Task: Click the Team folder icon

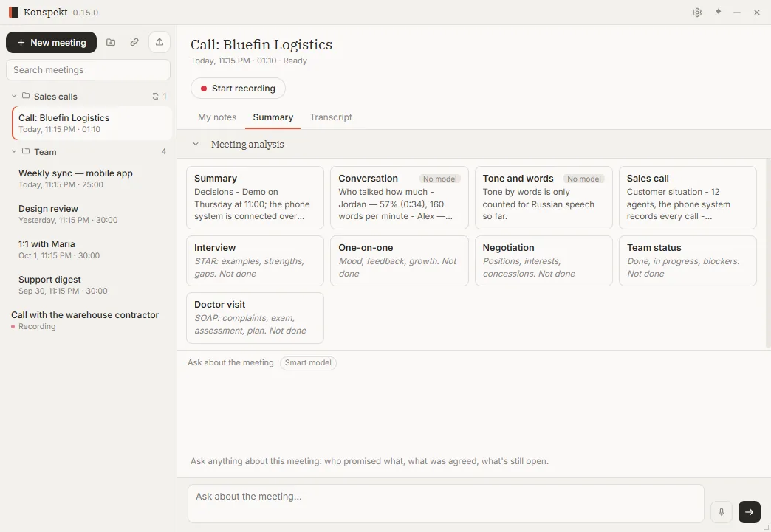Action: (26, 151)
